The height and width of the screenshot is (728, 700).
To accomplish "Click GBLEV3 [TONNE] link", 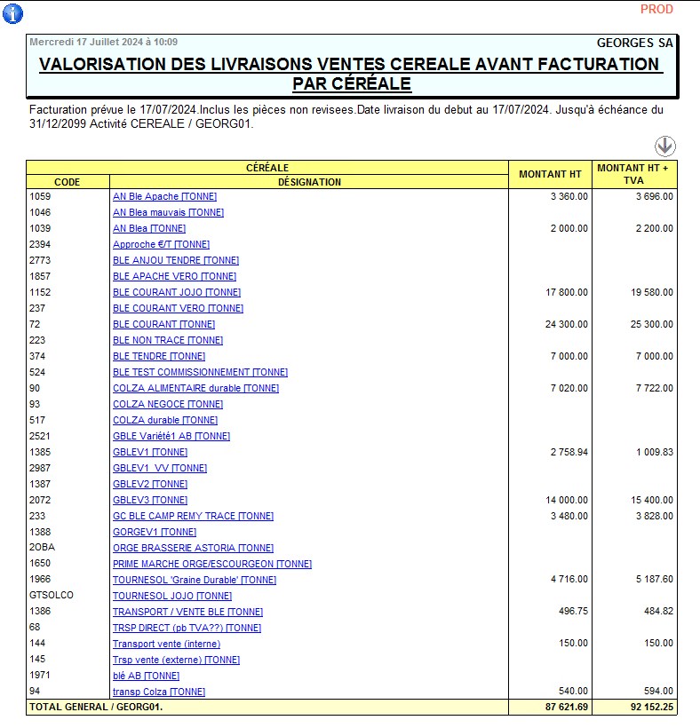I will [x=149, y=500].
